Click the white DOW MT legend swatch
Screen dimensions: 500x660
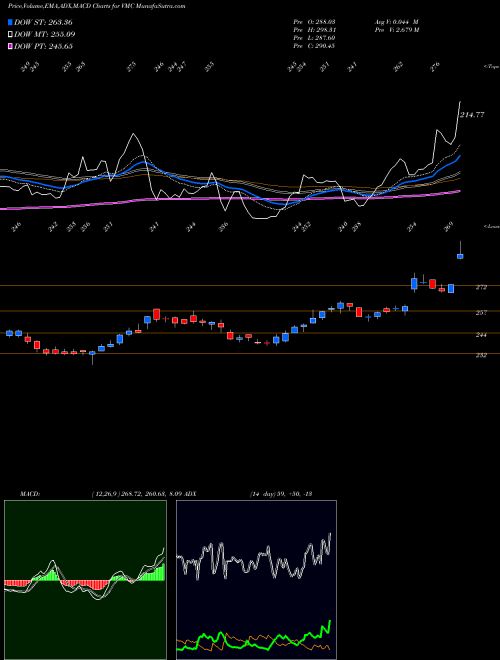pos(11,34)
